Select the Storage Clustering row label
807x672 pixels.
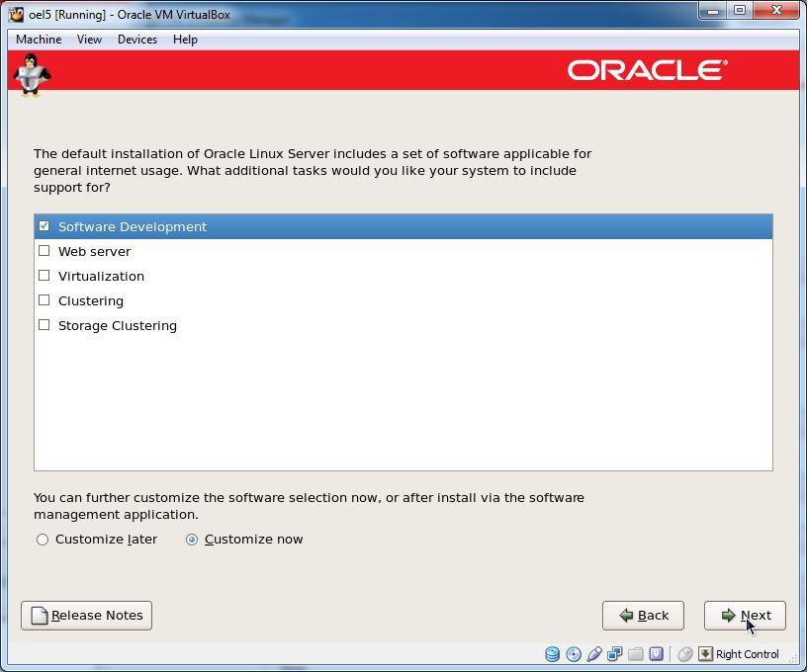(x=118, y=325)
